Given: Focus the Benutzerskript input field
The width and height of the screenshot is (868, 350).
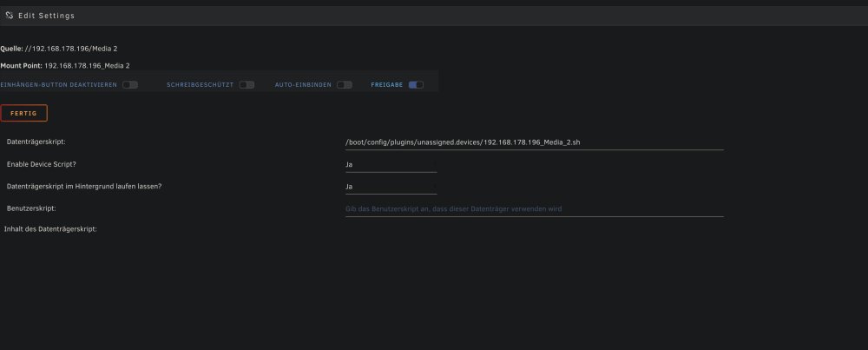Looking at the screenshot, I should [x=534, y=208].
